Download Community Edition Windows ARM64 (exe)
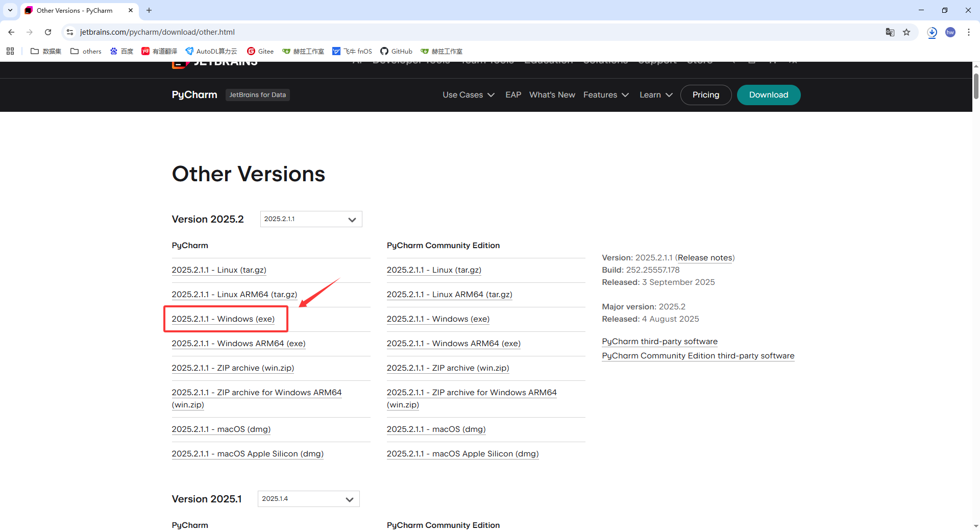This screenshot has width=980, height=531. [x=453, y=344]
